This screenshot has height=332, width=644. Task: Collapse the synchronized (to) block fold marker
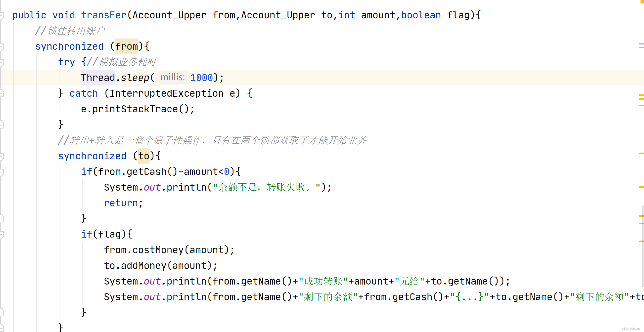1,157
